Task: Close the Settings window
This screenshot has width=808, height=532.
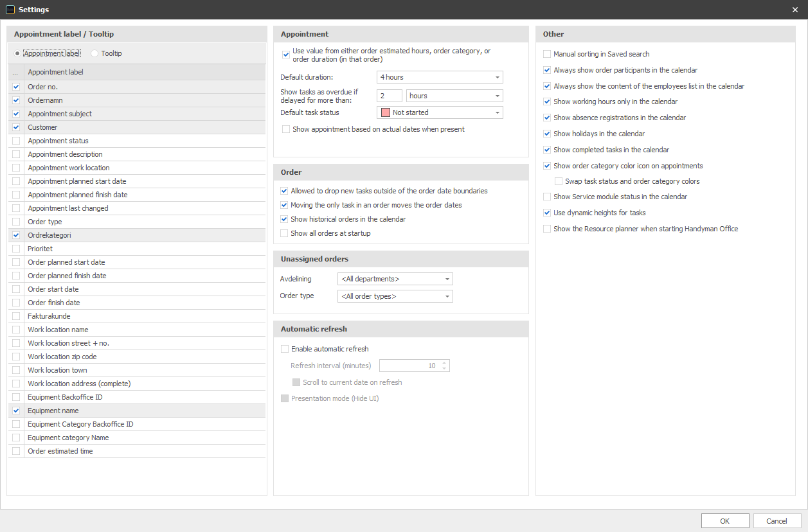Action: (795, 10)
